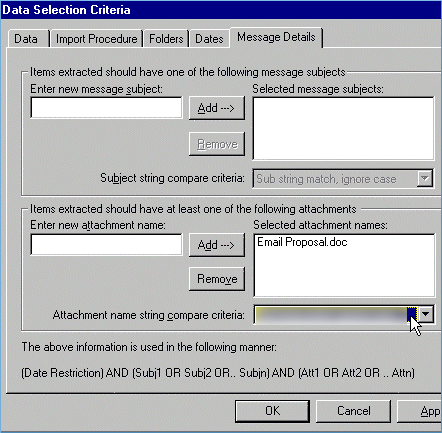Select the Dates tab

(x=209, y=39)
